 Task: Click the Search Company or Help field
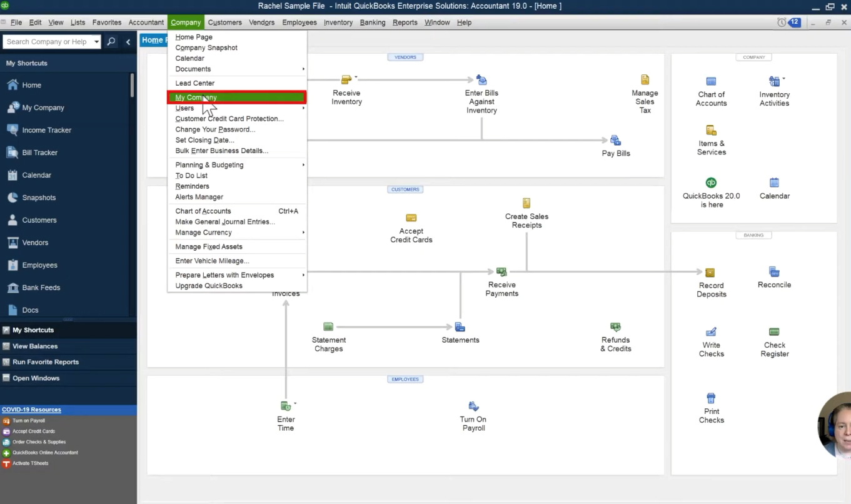tap(48, 42)
